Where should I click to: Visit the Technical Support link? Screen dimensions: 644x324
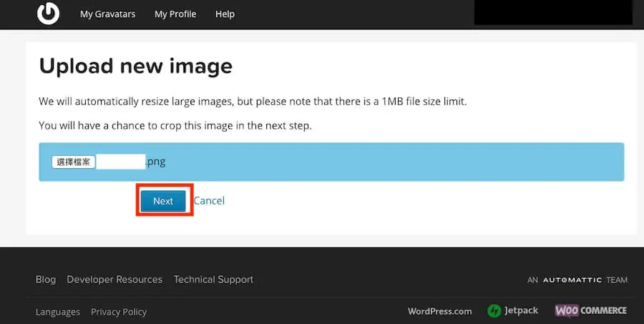[x=213, y=280]
